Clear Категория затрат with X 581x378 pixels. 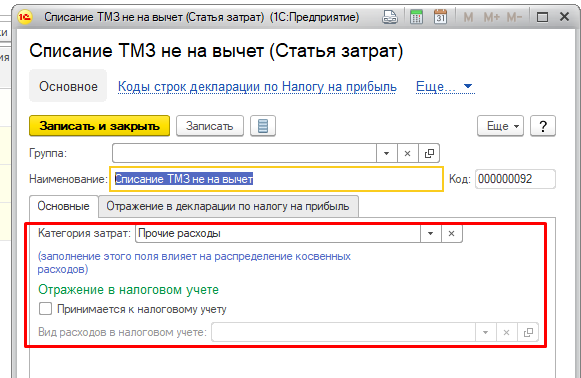[451, 233]
